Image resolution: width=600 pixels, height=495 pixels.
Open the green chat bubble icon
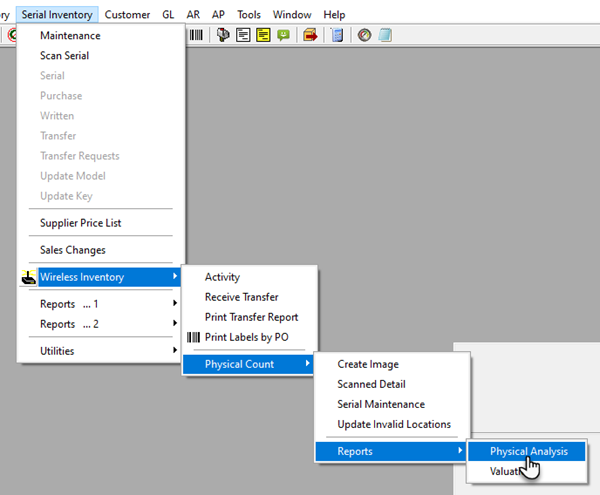(x=283, y=35)
